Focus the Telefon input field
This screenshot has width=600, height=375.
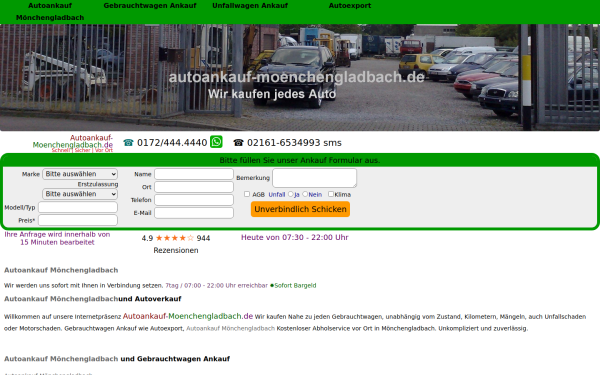194,200
